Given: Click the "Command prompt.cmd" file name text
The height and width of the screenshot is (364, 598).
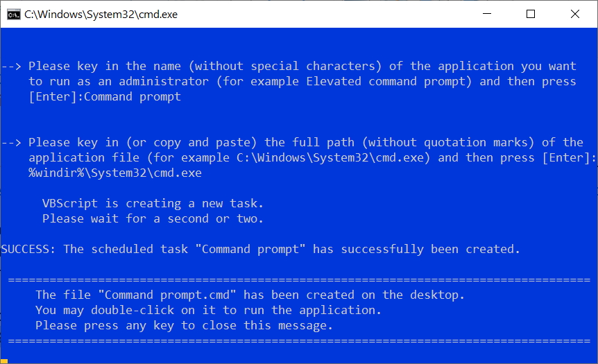Looking at the screenshot, I should point(167,295).
